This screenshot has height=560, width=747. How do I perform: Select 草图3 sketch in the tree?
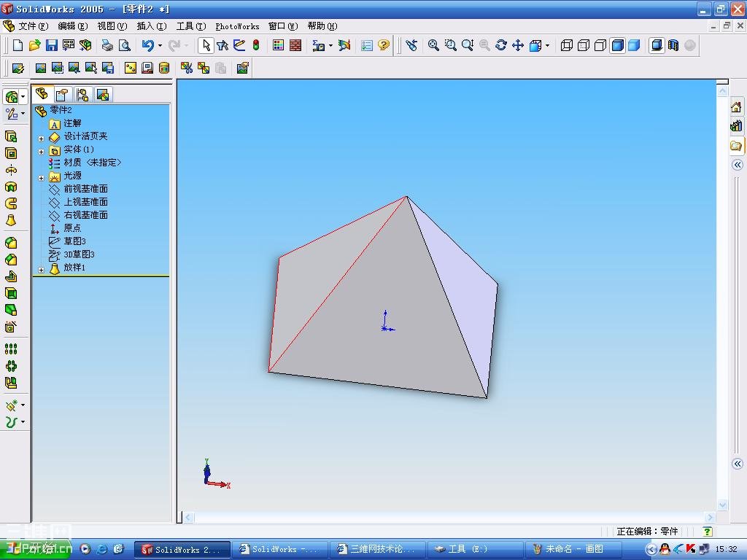(75, 241)
